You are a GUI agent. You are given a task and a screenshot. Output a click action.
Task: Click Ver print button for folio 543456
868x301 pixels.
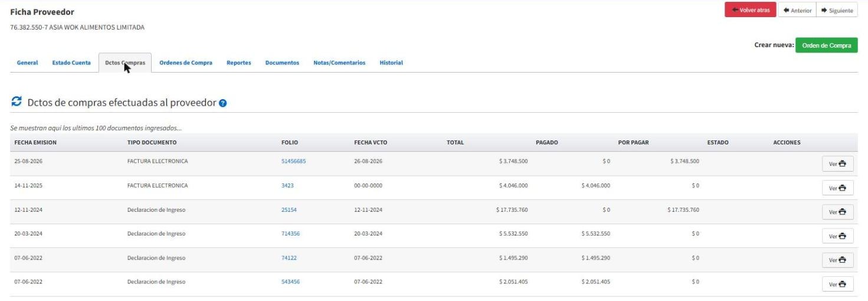click(837, 284)
